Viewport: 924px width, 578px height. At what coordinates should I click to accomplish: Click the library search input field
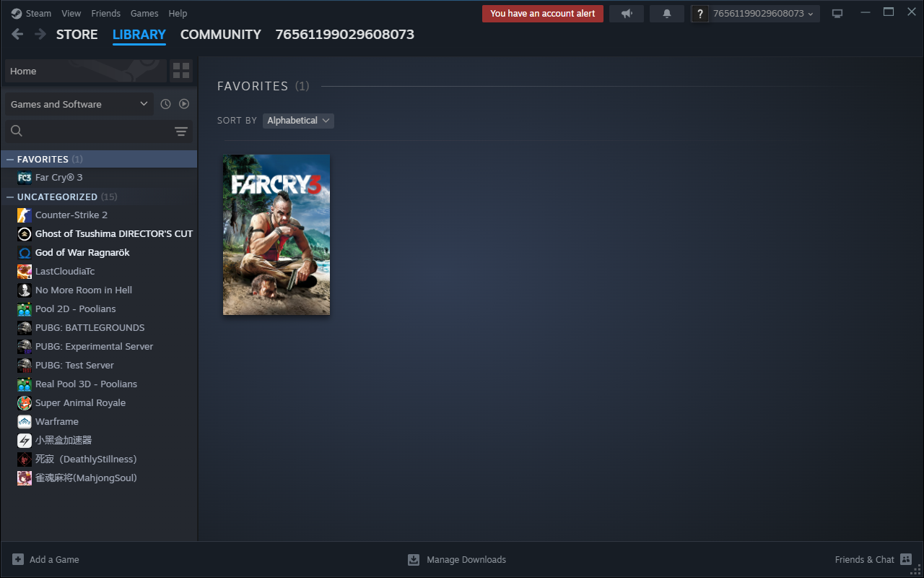[x=98, y=131]
